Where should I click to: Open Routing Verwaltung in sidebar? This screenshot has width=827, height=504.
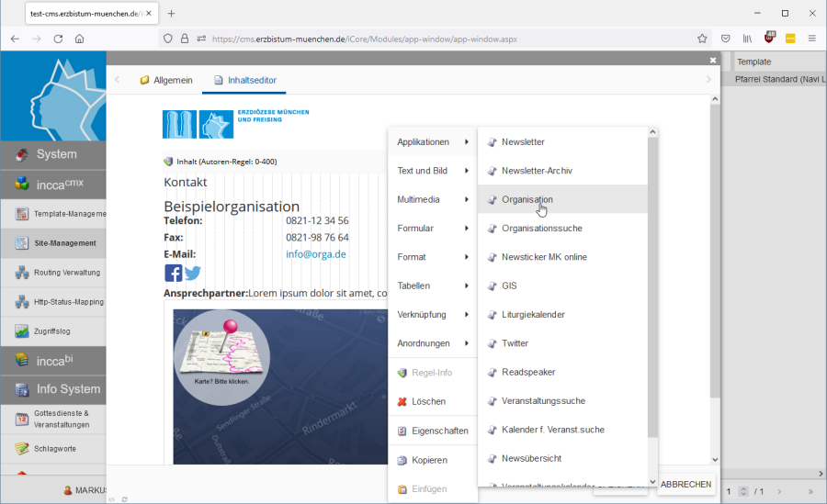53,273
